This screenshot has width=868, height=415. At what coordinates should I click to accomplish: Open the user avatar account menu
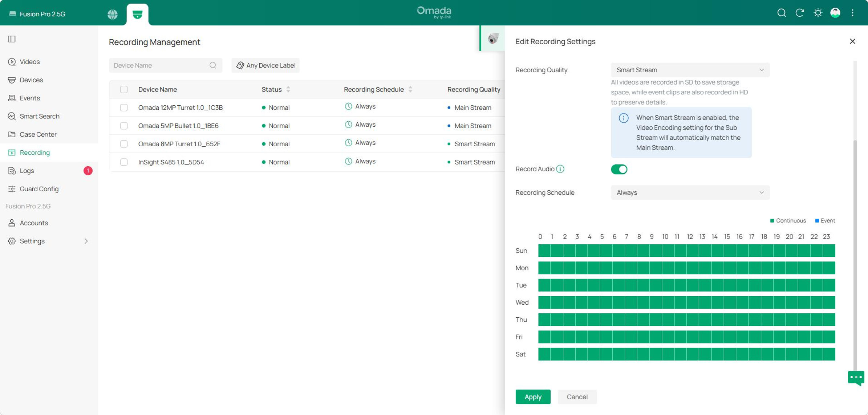835,13
